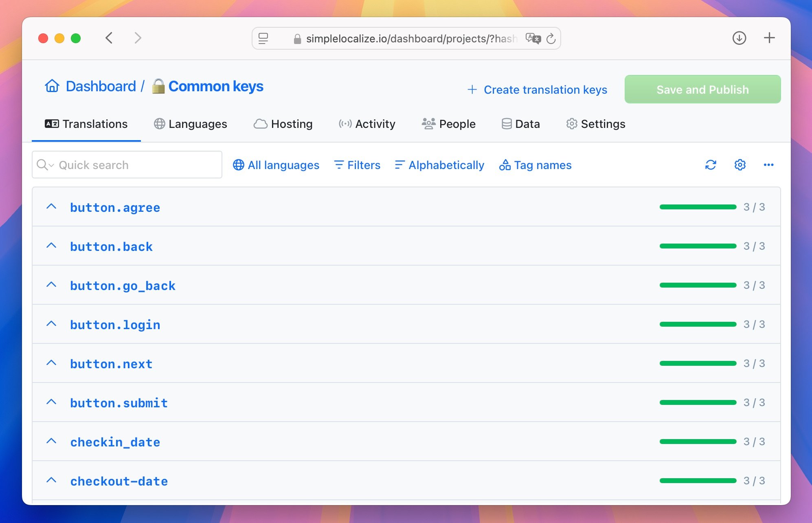Click the reader view icon in address bar
This screenshot has height=523, width=812.
[x=263, y=39]
